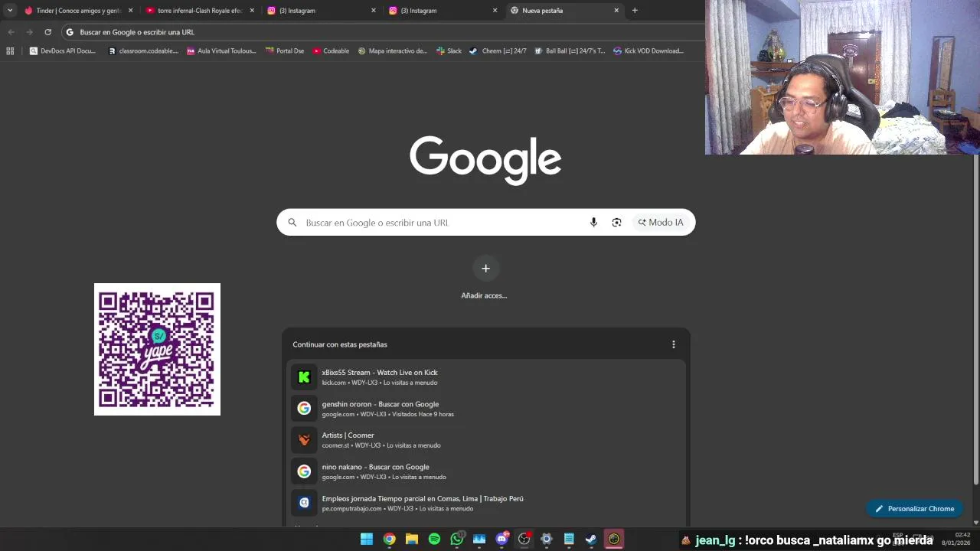Screen dimensions: 980x551
Task: Close the Tinder tab
Action: (x=130, y=11)
